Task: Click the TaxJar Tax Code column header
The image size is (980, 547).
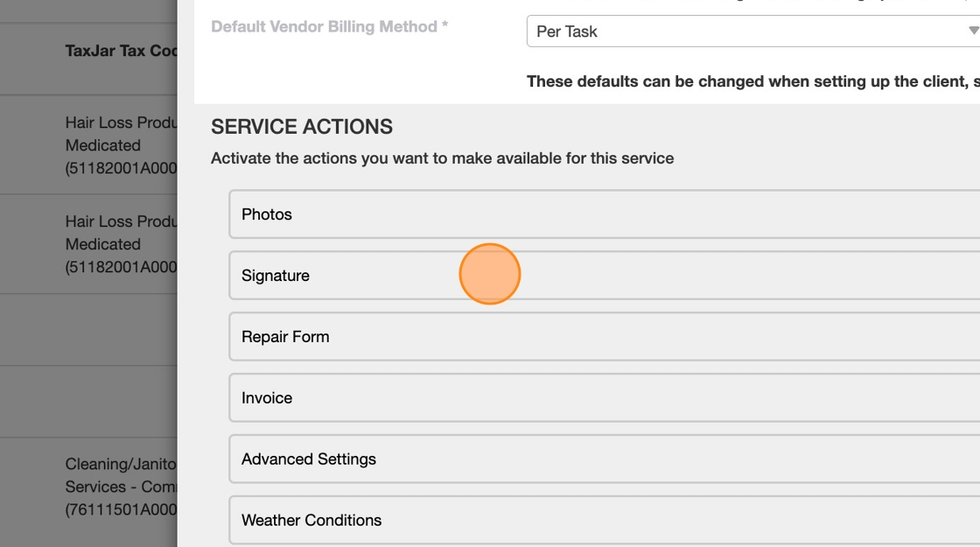Action: 121,51
